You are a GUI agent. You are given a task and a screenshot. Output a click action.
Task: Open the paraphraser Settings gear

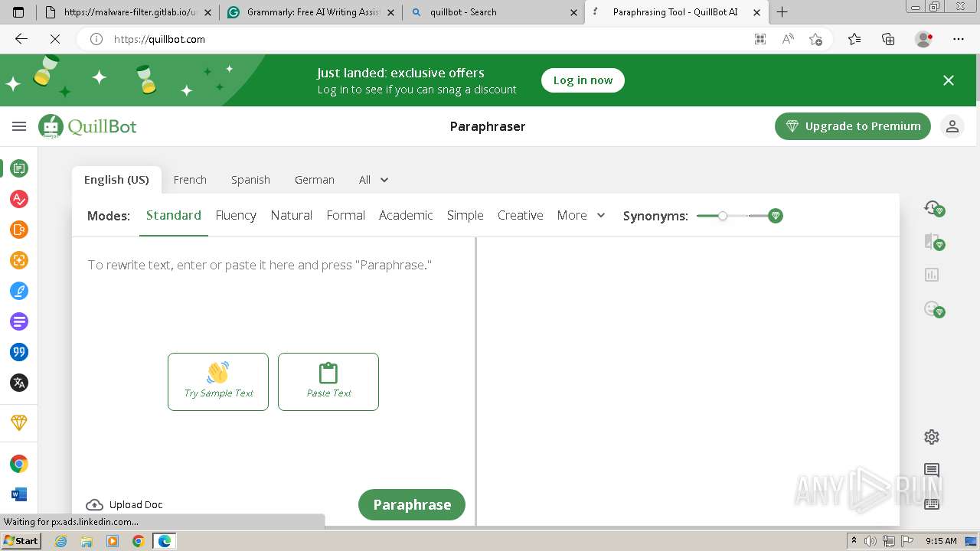point(932,437)
